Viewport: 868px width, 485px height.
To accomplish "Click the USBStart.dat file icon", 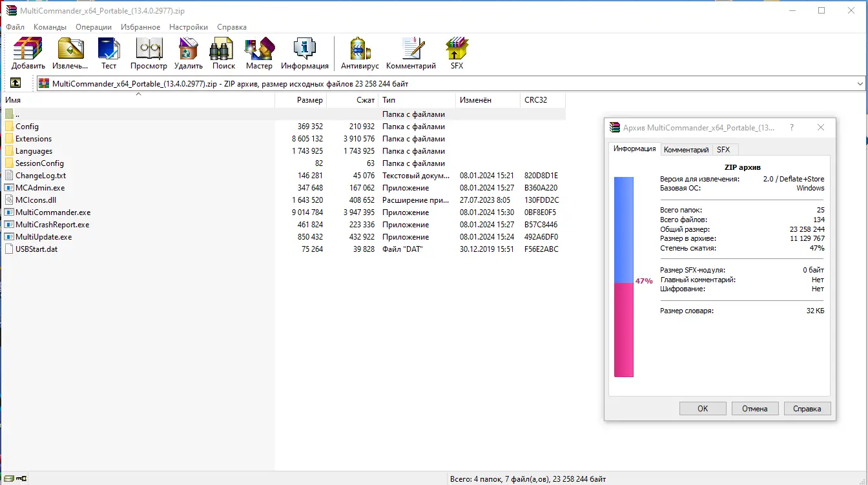I will (9, 249).
